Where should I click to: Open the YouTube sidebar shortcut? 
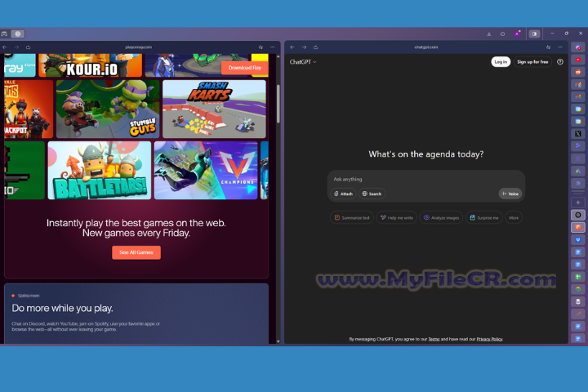[x=578, y=60]
